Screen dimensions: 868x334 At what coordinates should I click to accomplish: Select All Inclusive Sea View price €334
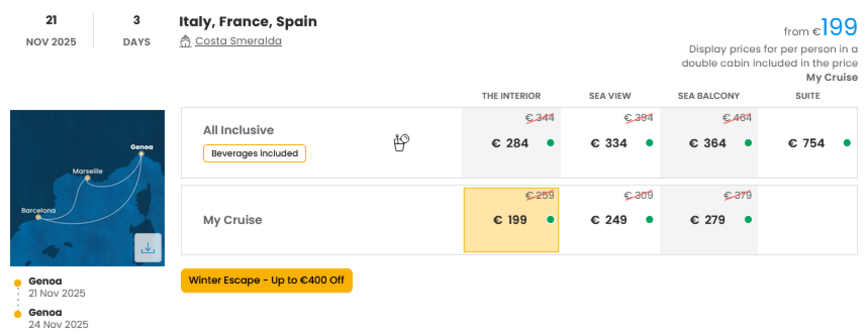pos(610,143)
